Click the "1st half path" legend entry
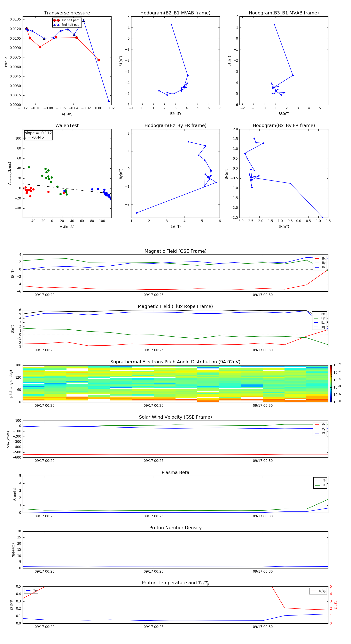This screenshot has width=351, height=644. coord(66,20)
